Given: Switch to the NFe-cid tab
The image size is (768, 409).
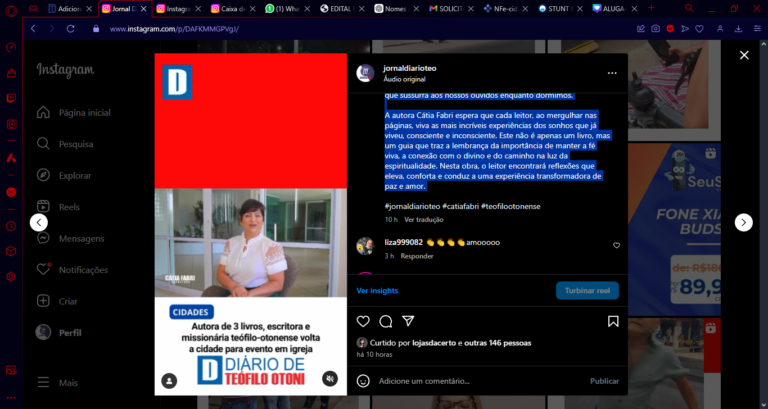Looking at the screenshot, I should [x=505, y=9].
